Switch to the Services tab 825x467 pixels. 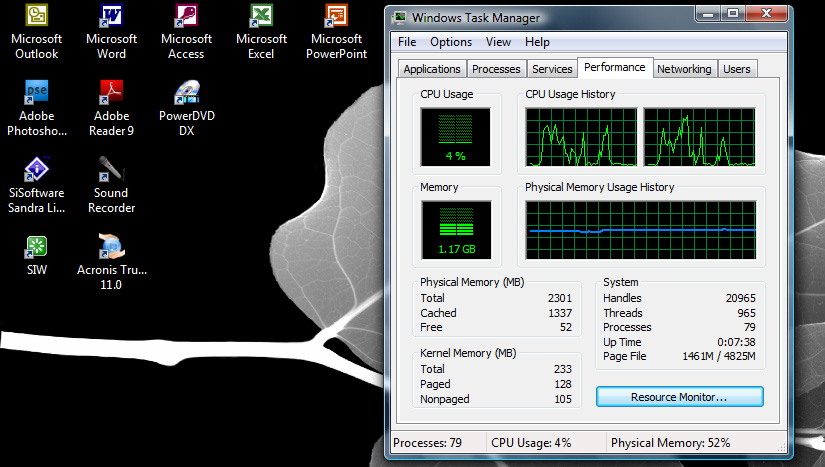tap(552, 69)
